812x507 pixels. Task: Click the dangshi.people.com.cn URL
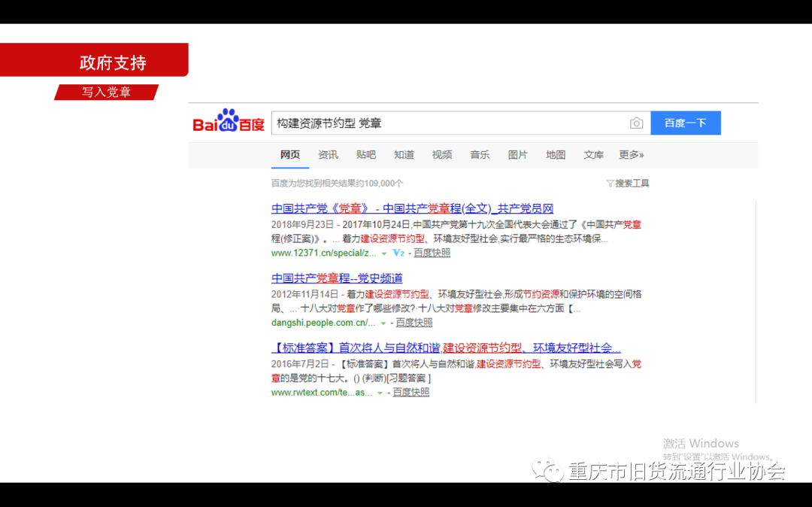(x=323, y=323)
